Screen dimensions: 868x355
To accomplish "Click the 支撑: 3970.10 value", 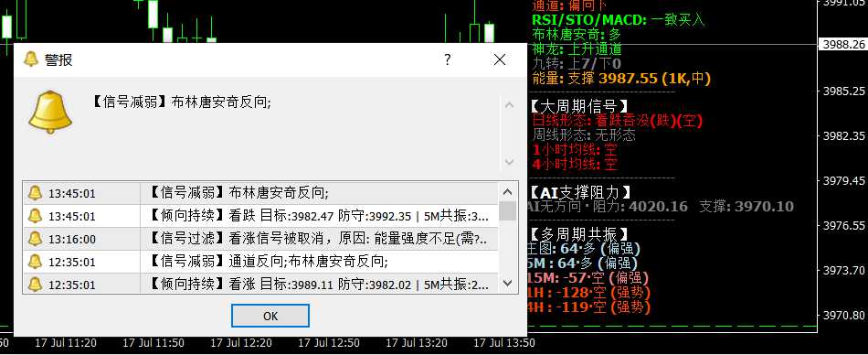I will [746, 207].
